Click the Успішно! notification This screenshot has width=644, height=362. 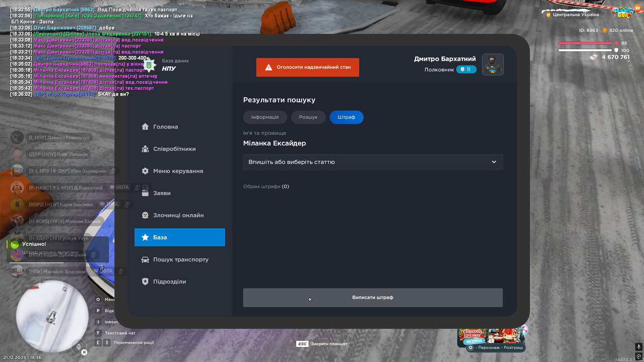(x=58, y=249)
